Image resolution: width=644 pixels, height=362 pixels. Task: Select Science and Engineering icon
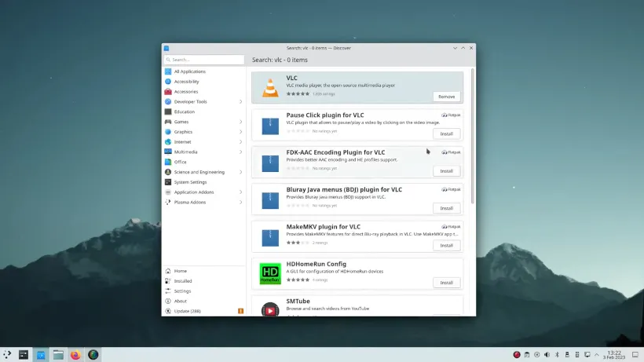coord(168,172)
